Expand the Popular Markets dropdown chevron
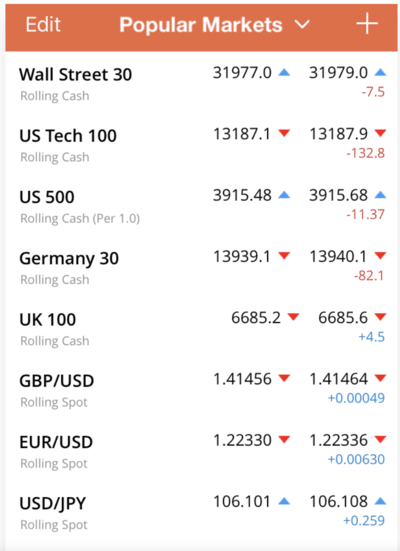The width and height of the screenshot is (400, 551). pos(302,25)
